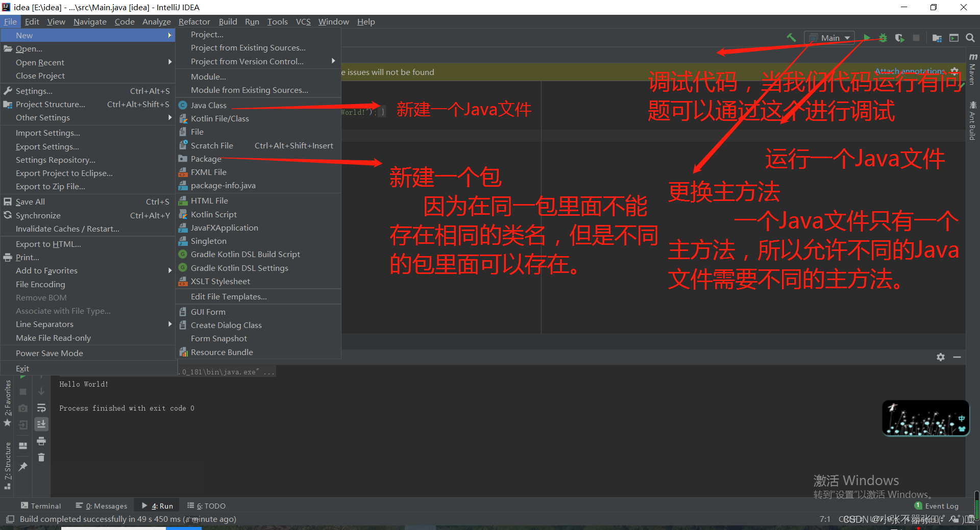
Task: Click tool windows toggle in status bar
Action: [10, 519]
